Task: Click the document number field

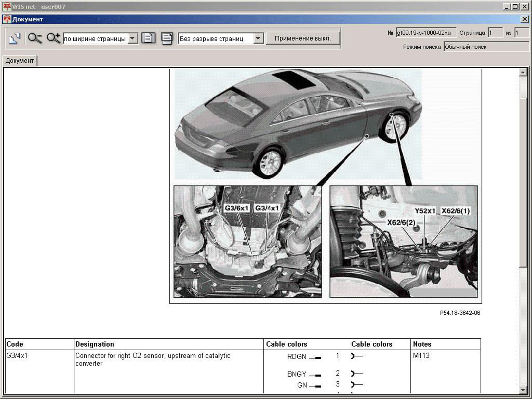Action: [426, 33]
